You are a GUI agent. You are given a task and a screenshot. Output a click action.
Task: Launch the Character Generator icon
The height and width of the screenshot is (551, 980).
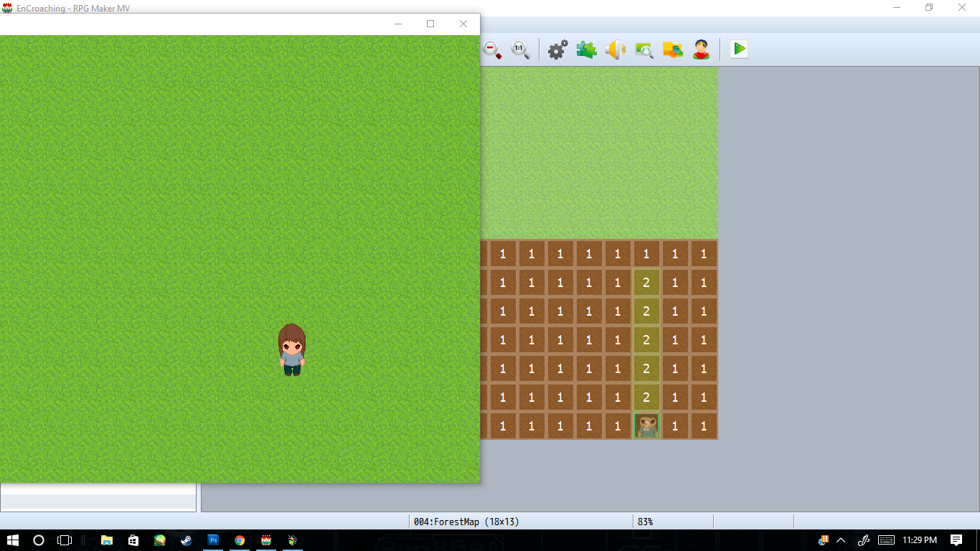click(701, 50)
